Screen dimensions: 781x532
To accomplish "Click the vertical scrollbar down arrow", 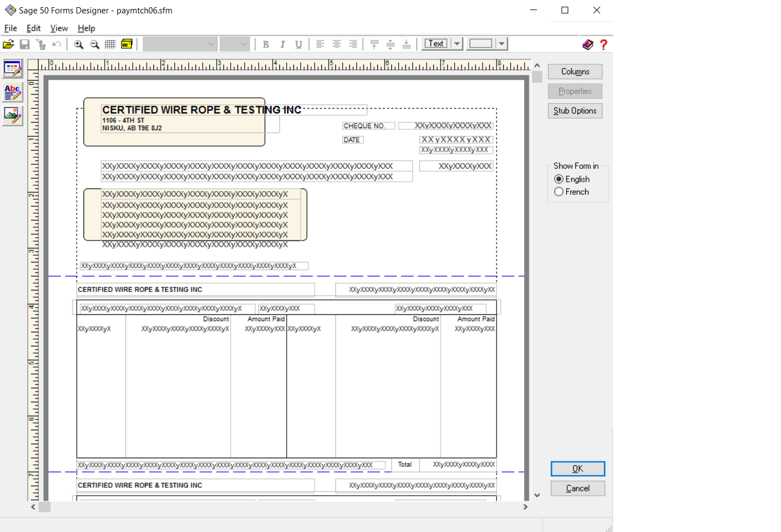I will pos(537,495).
